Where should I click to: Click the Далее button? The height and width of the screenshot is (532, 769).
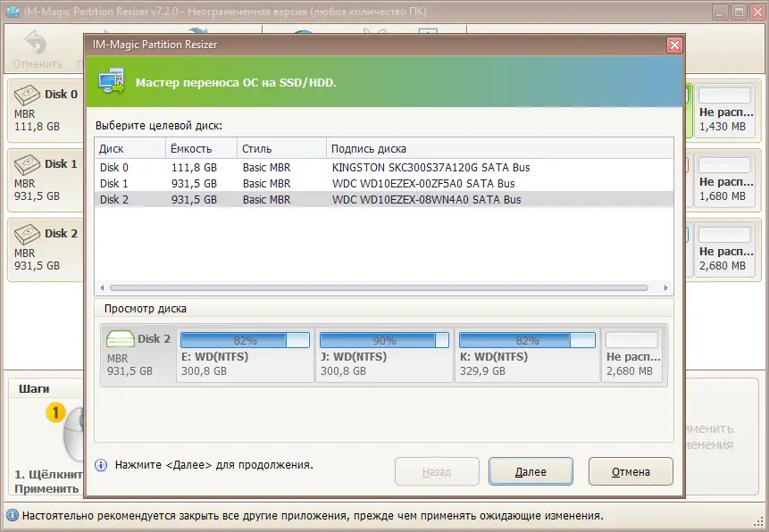coord(531,471)
